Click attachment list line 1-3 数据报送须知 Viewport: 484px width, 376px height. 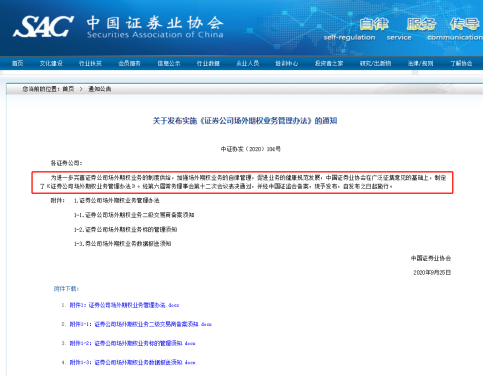tap(122, 244)
